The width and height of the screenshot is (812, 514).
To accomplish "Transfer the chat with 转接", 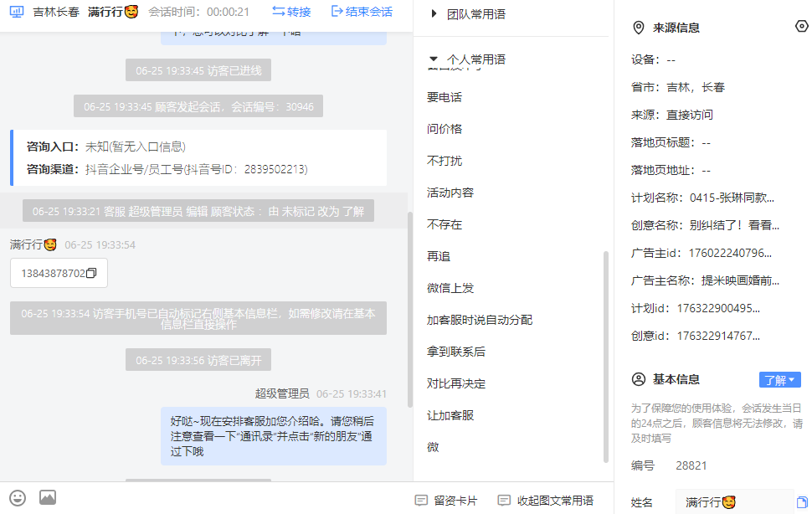I will click(291, 12).
